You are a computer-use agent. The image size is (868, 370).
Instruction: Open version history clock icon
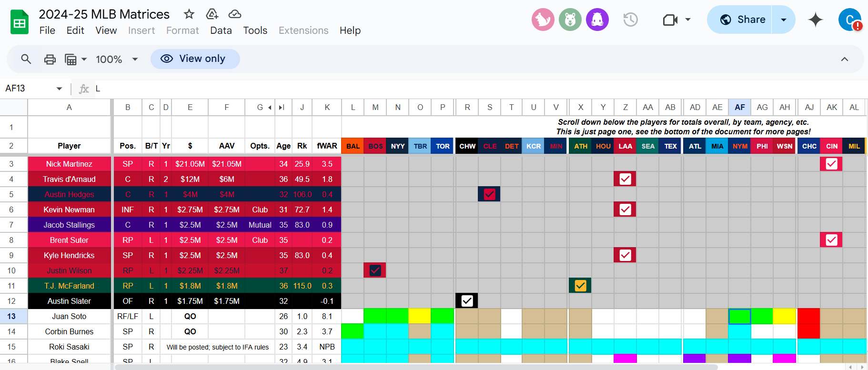[630, 20]
